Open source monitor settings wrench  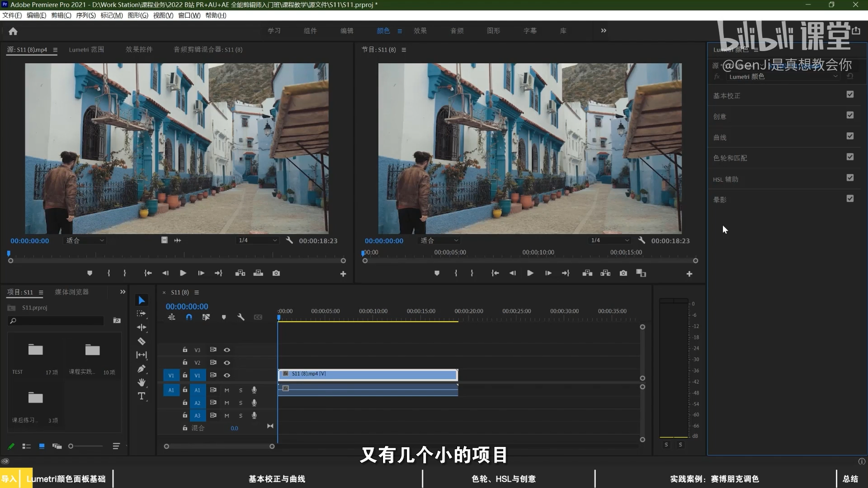[x=289, y=240]
